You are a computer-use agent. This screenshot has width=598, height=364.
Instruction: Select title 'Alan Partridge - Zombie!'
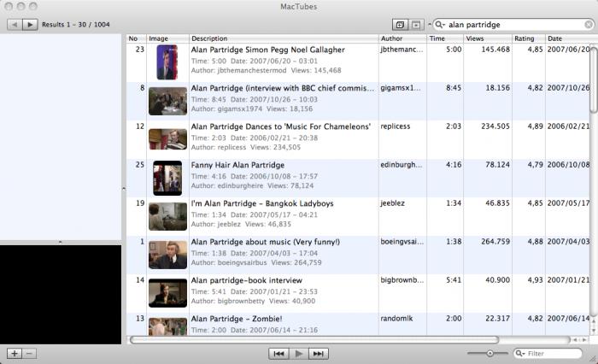(237, 319)
